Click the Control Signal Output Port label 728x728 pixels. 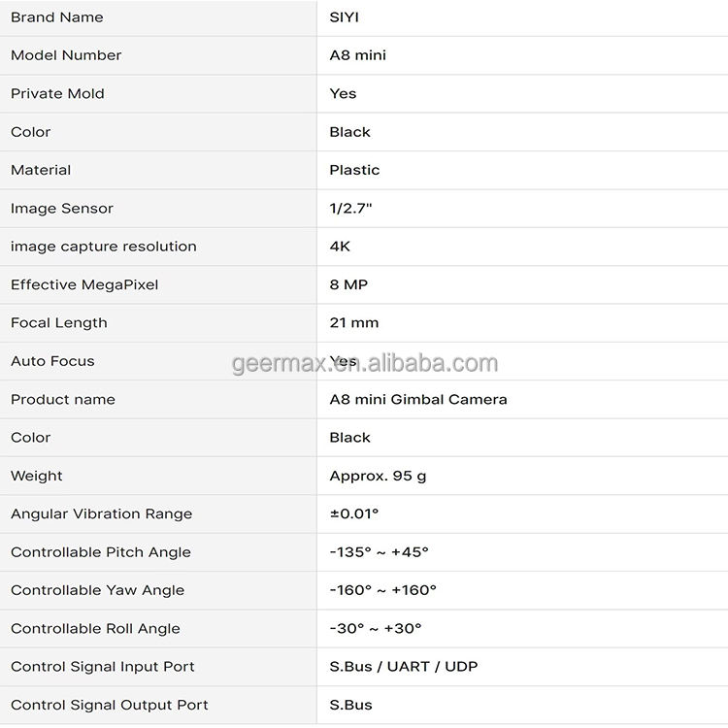click(110, 705)
